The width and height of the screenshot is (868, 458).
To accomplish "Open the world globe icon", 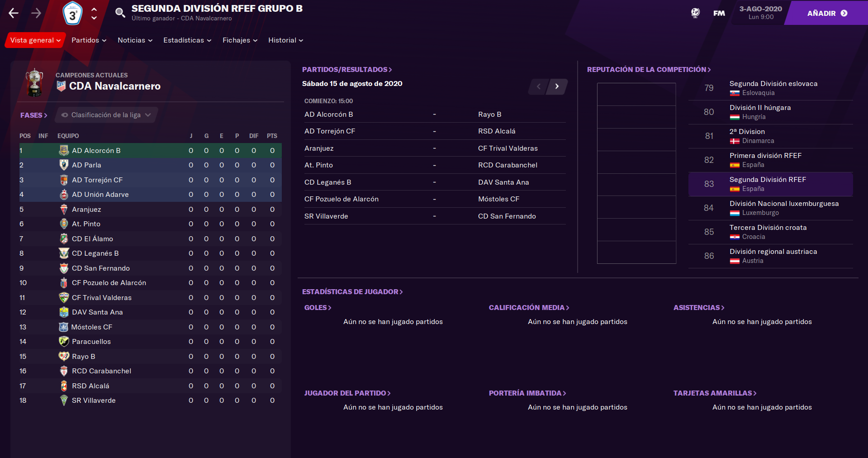I will 695,13.
